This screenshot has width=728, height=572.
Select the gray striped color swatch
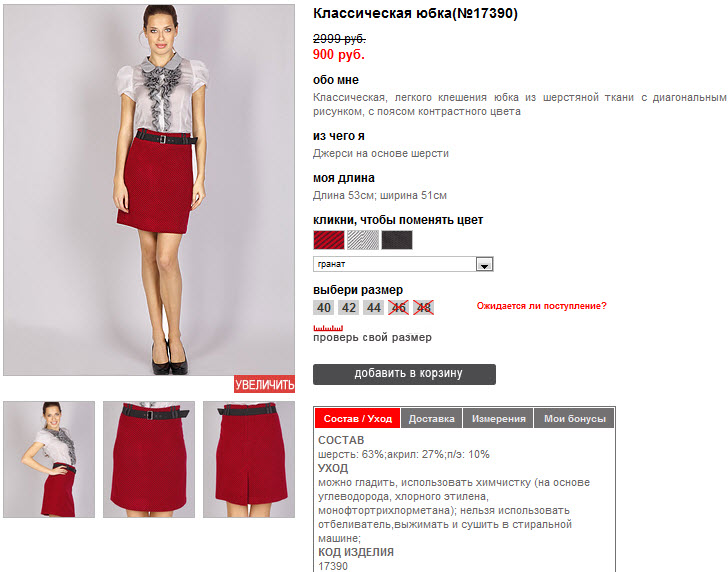[x=363, y=240]
